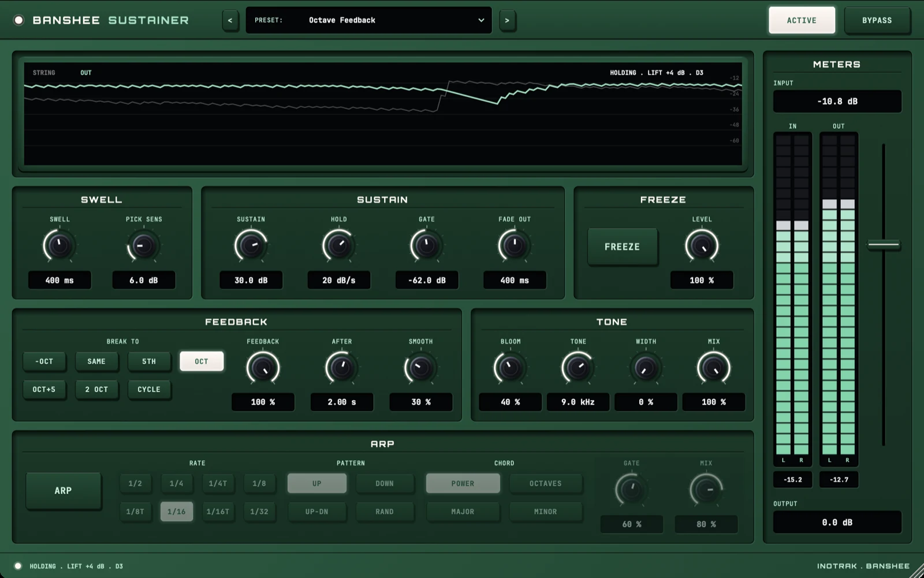The width and height of the screenshot is (924, 578).
Task: Switch the scope view to OUT
Action: [86, 73]
